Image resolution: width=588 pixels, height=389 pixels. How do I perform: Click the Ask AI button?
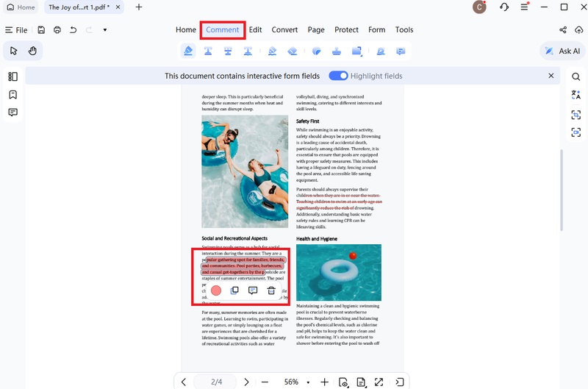click(x=562, y=51)
